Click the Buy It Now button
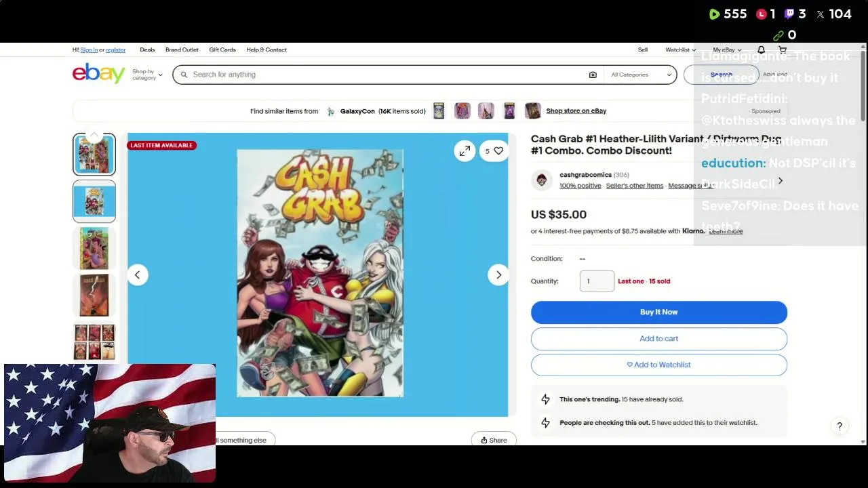Viewport: 868px width, 488px height. (x=658, y=312)
